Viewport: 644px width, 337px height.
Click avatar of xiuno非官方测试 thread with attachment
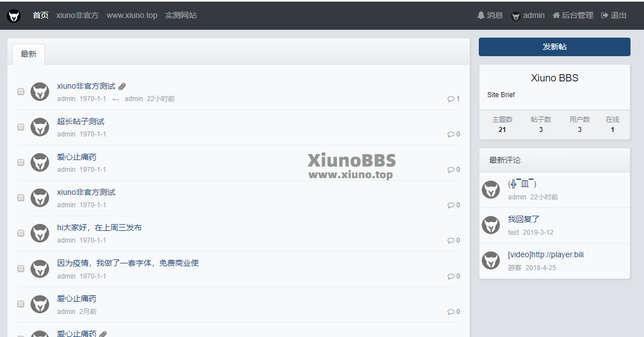pos(40,92)
